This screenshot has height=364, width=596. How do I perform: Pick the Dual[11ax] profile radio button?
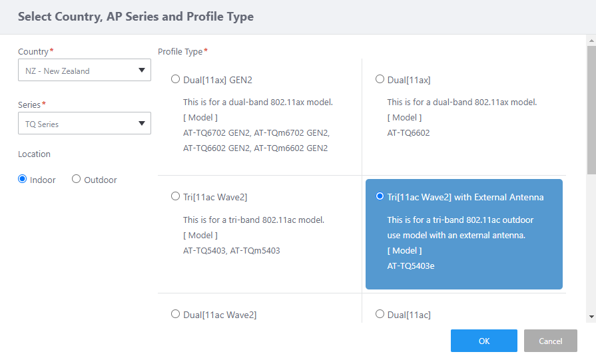(x=380, y=79)
